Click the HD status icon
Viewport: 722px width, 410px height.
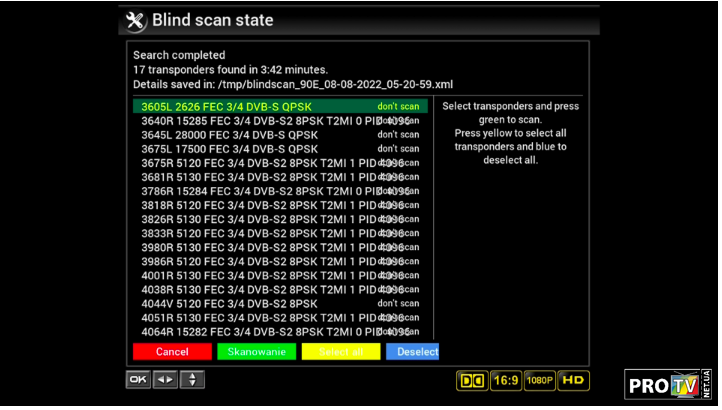[x=573, y=380]
